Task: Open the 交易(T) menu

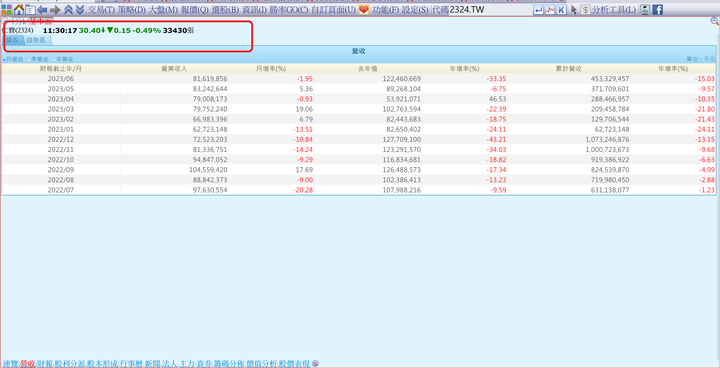Action: tap(101, 10)
